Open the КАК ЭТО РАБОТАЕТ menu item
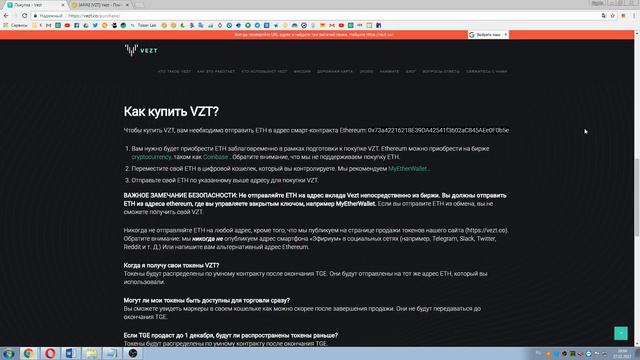The height and width of the screenshot is (360, 640). pos(216,71)
